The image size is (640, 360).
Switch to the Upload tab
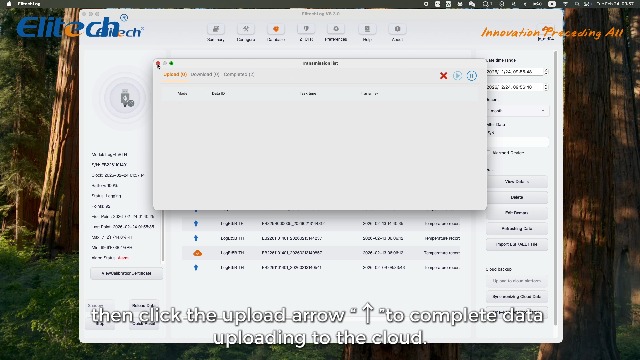pyautogui.click(x=175, y=74)
